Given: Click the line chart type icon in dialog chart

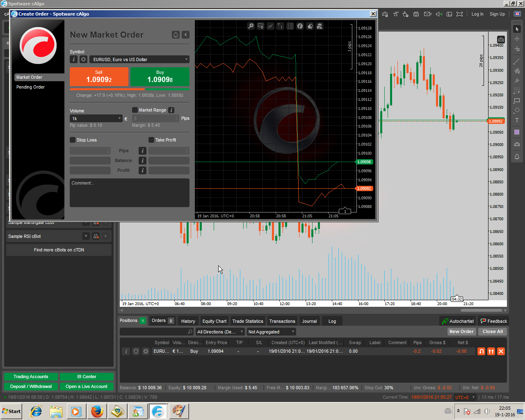Looking at the screenshot, I should [271, 26].
